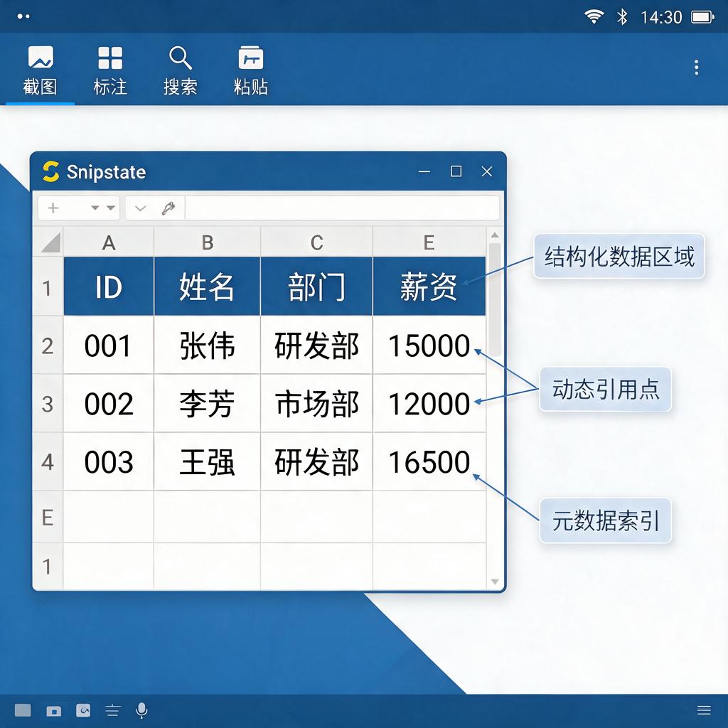
Task: Click the Snipstate logo icon
Action: (50, 172)
